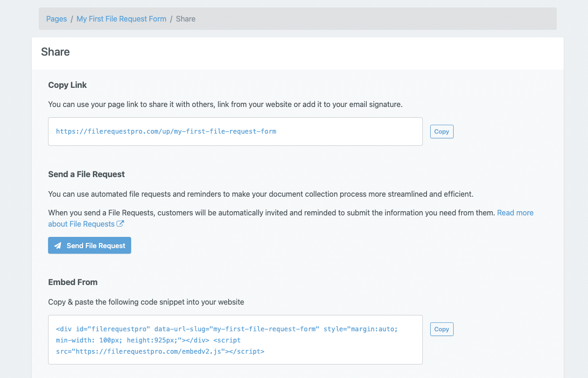Copy the embed code with Copy button

pyautogui.click(x=441, y=329)
